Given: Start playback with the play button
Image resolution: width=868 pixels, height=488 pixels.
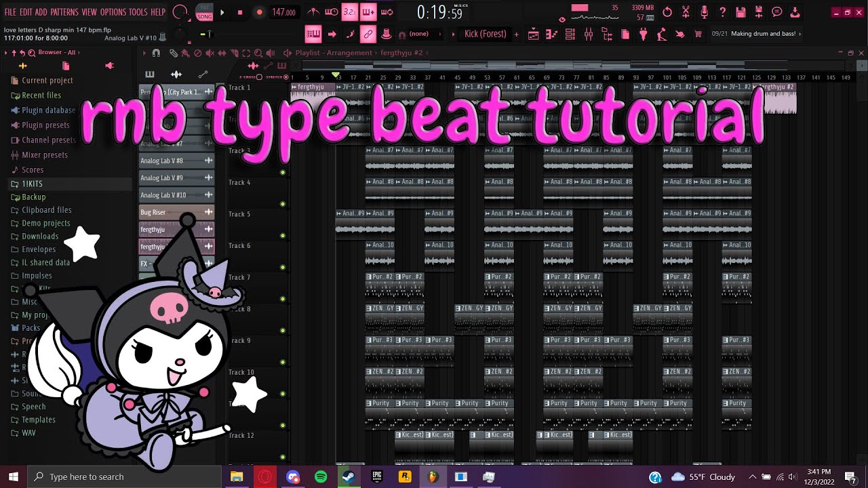Looking at the screenshot, I should click(222, 12).
